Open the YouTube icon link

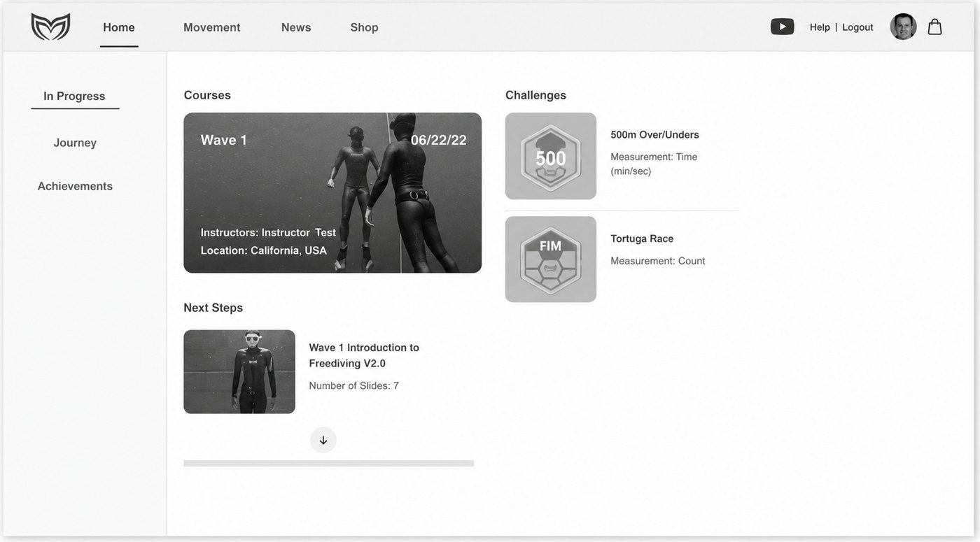click(782, 27)
